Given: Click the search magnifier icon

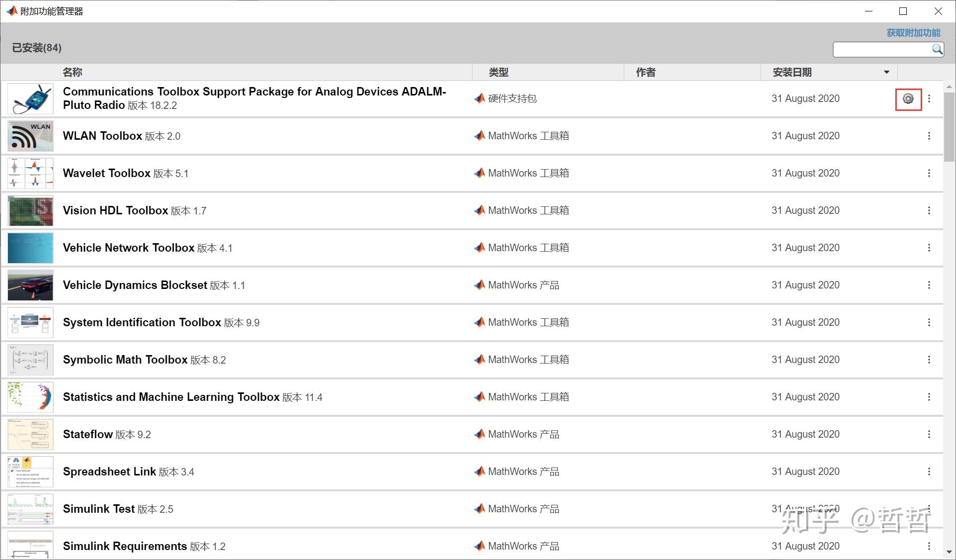Looking at the screenshot, I should click(x=937, y=49).
